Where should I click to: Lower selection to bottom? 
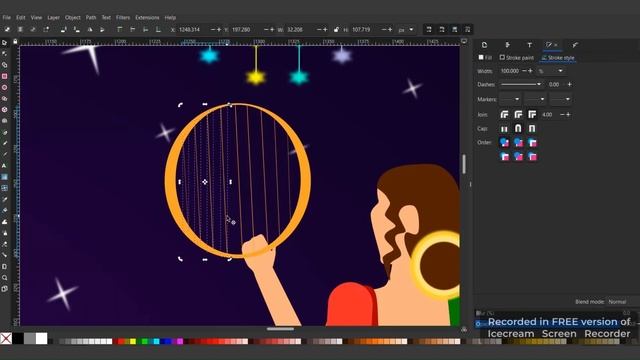158,29
